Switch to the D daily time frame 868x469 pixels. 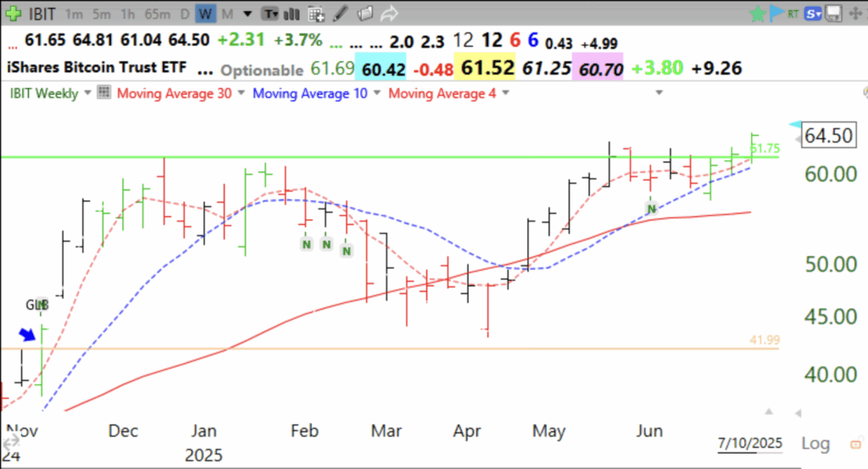[x=185, y=14]
